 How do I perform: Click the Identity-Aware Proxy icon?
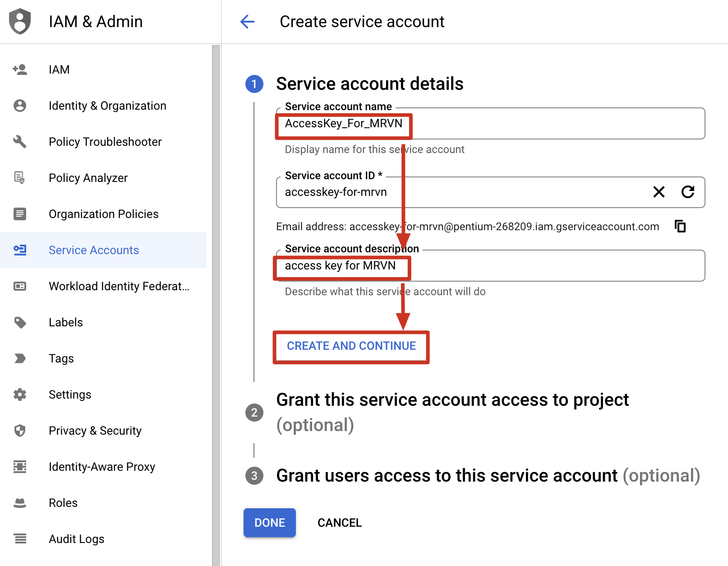coord(20,467)
